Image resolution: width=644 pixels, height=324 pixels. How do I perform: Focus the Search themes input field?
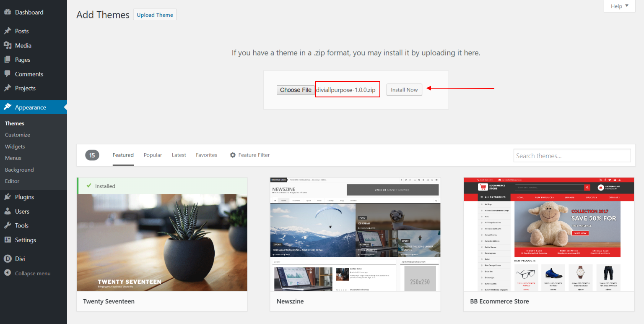(x=572, y=156)
